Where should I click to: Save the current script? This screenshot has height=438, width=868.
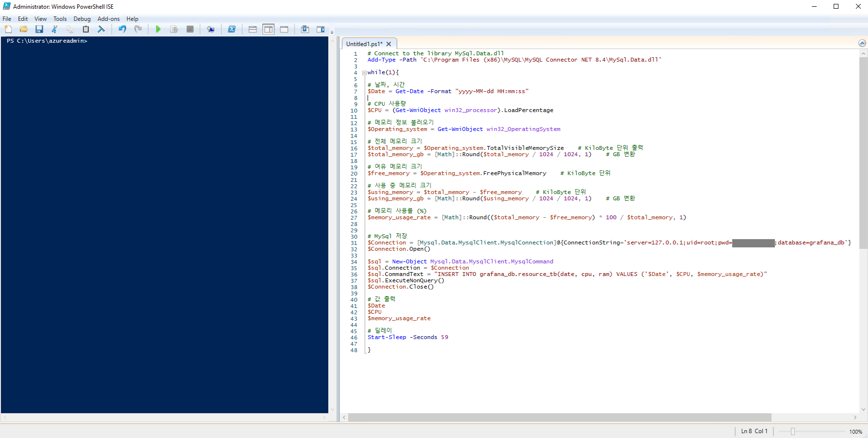coord(39,30)
